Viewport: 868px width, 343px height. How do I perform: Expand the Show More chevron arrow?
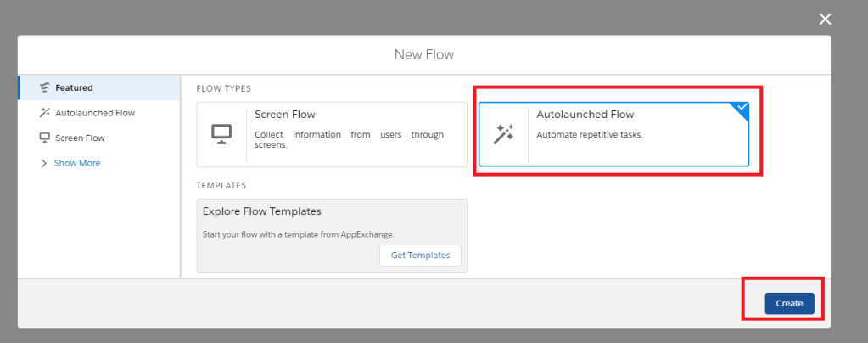click(x=44, y=163)
